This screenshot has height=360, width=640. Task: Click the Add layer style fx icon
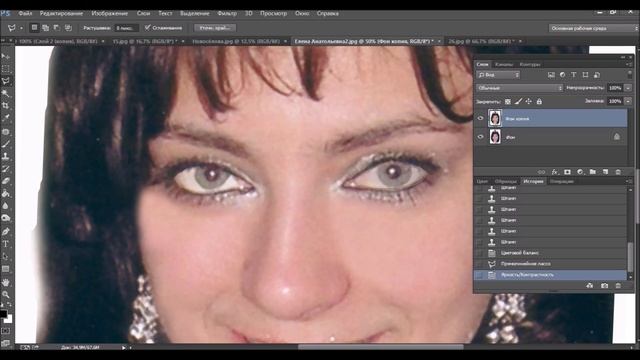pyautogui.click(x=554, y=172)
